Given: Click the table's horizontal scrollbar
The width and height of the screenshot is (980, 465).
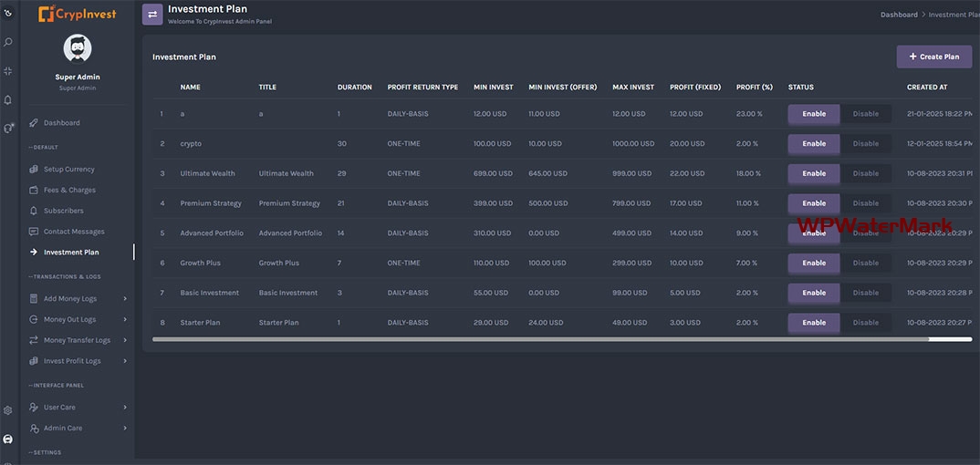Looking at the screenshot, I should pos(540,339).
